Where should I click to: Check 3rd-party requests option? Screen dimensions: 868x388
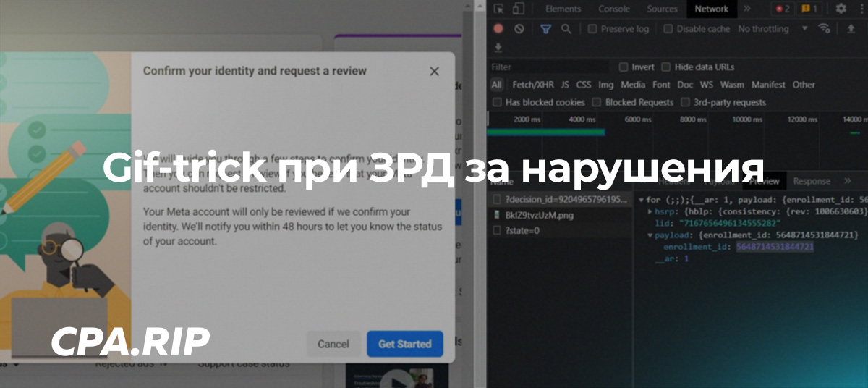685,102
